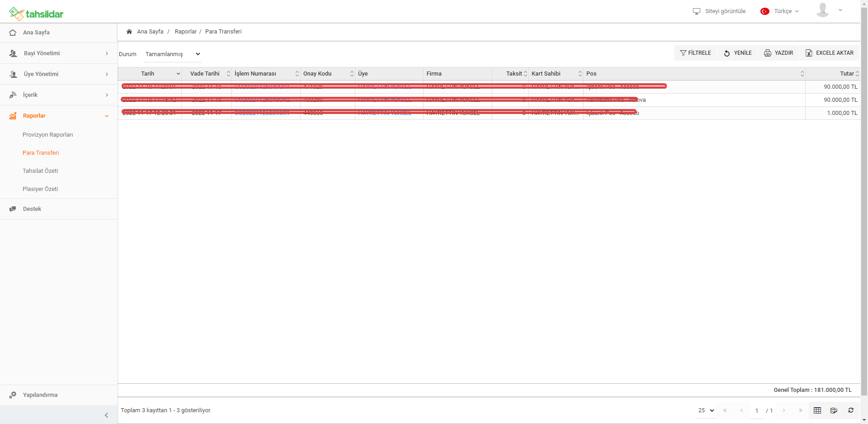Sort by the Tutar column
This screenshot has height=424, width=868.
(x=833, y=74)
